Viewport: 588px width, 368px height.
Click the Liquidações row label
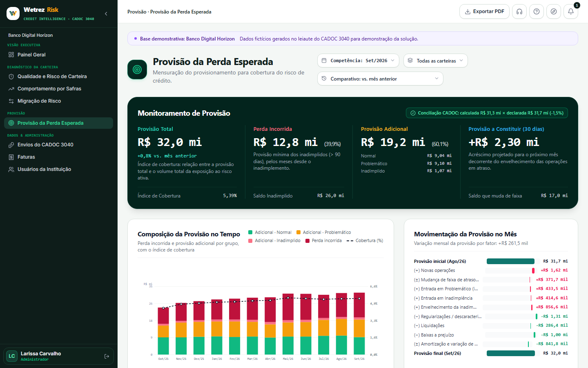pos(429,325)
